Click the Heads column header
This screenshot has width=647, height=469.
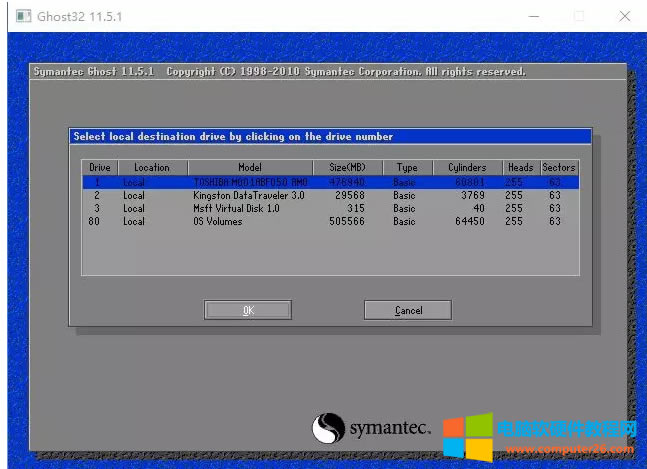click(x=520, y=168)
